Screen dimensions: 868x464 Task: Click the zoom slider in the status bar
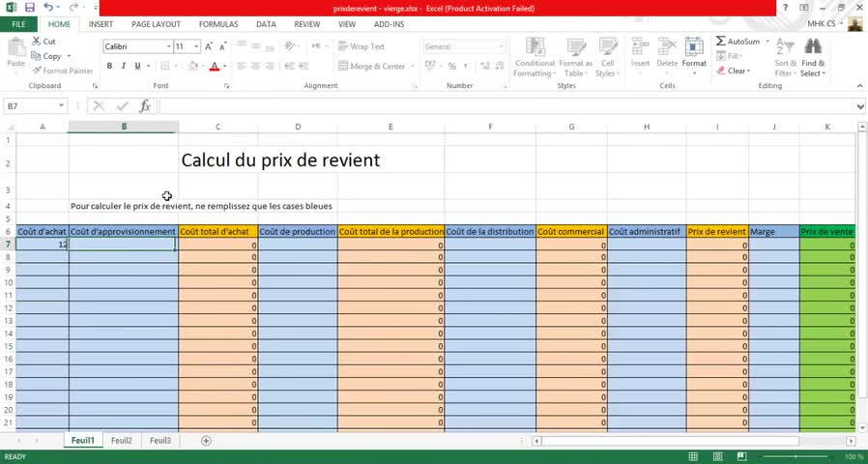tap(797, 457)
